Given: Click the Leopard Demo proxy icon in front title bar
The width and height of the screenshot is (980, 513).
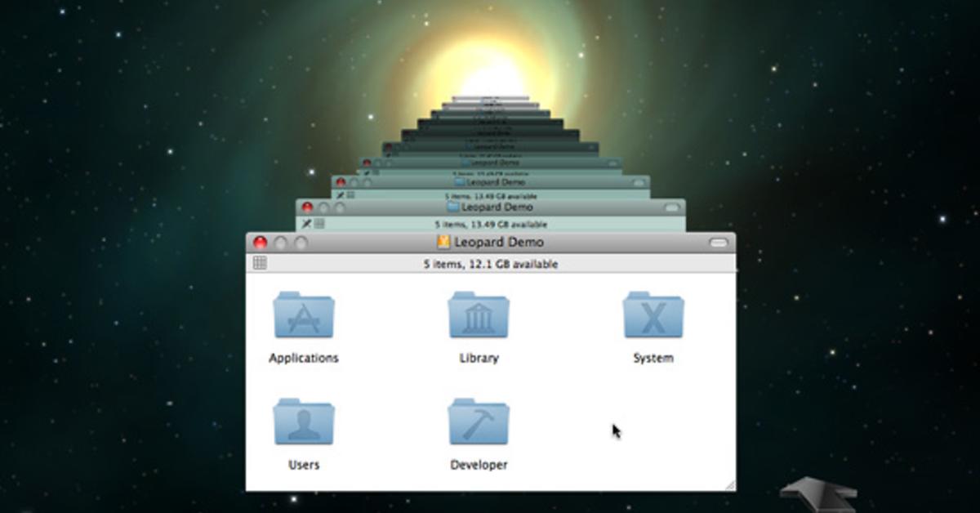Looking at the screenshot, I should click(443, 242).
